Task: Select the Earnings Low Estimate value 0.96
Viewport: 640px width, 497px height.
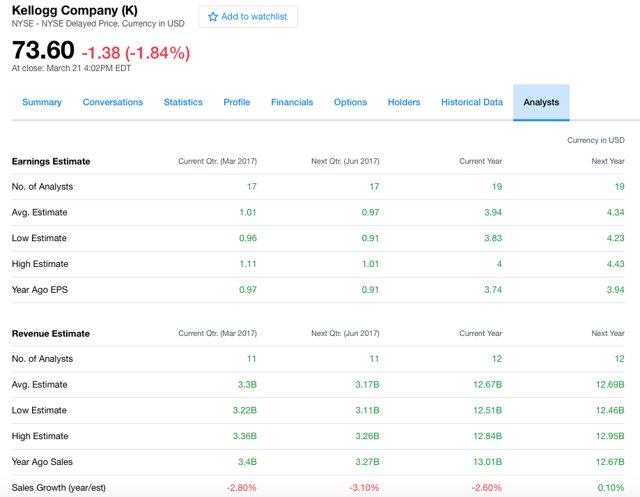Action: pyautogui.click(x=248, y=238)
